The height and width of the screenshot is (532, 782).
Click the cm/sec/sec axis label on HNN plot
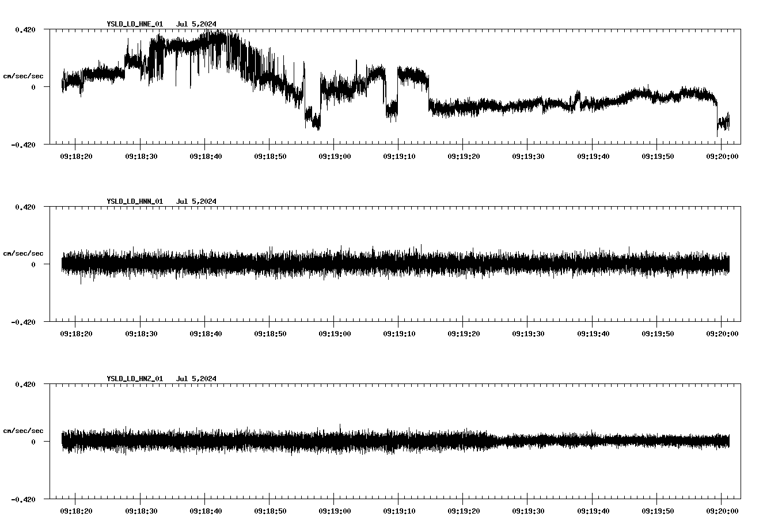tap(24, 253)
